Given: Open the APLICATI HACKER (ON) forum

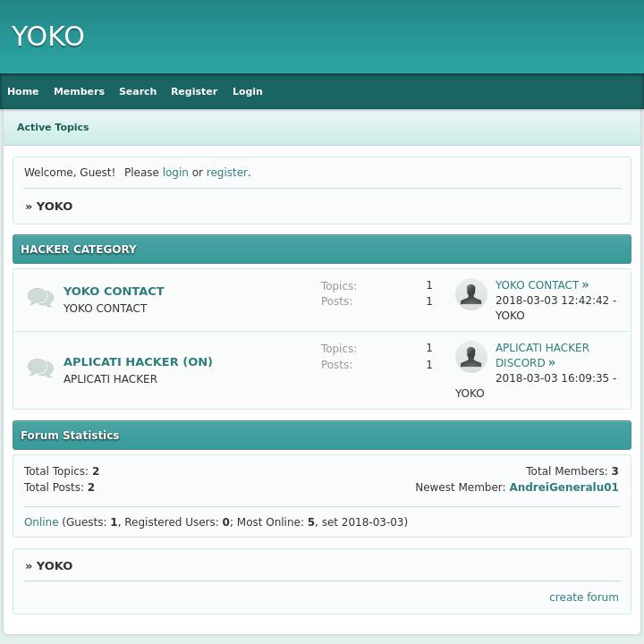Looking at the screenshot, I should 138,361.
